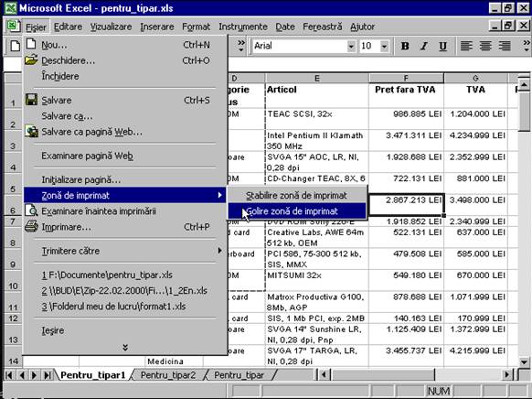Screen dimensions: 532x399
Task: Expand more formatting toolbar buttons chevron
Action: click(527, 46)
